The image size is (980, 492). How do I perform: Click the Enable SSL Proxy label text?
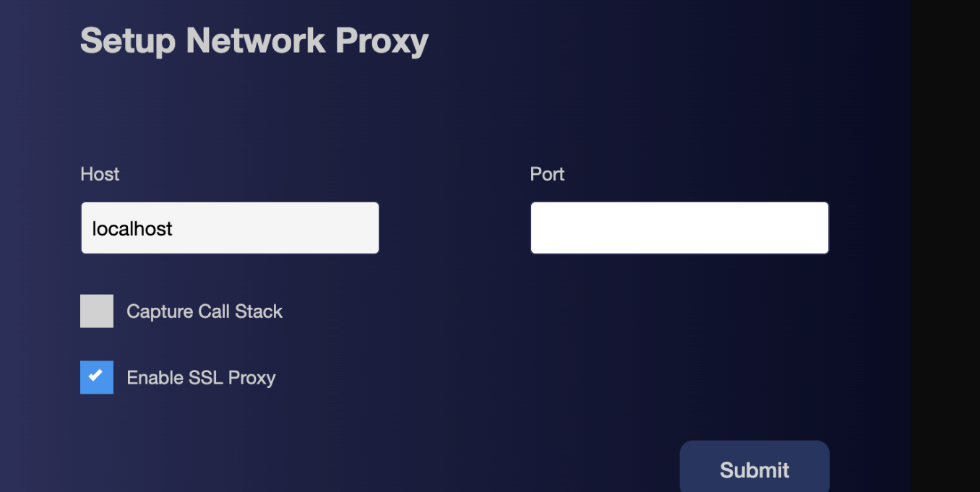pos(201,377)
